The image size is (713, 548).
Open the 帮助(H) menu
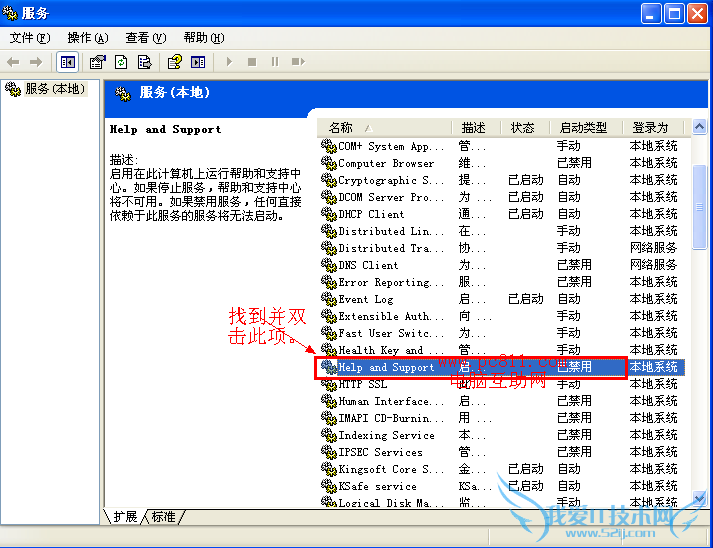pyautogui.click(x=204, y=38)
